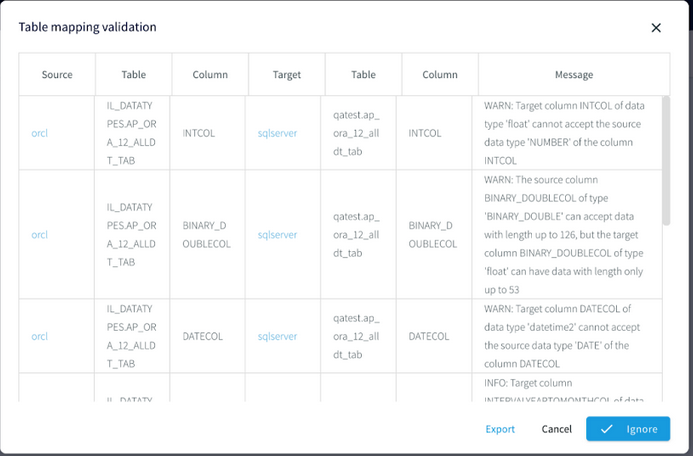Click the Target column header
693x456 pixels.
[287, 74]
